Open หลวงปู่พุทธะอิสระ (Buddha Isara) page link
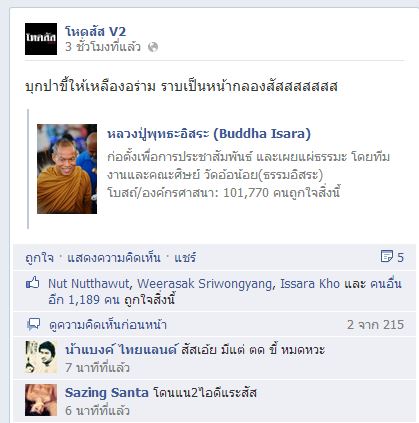 pyautogui.click(x=209, y=134)
